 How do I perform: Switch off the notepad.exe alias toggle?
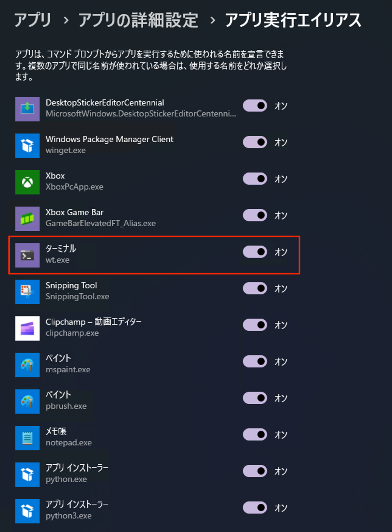click(x=255, y=434)
